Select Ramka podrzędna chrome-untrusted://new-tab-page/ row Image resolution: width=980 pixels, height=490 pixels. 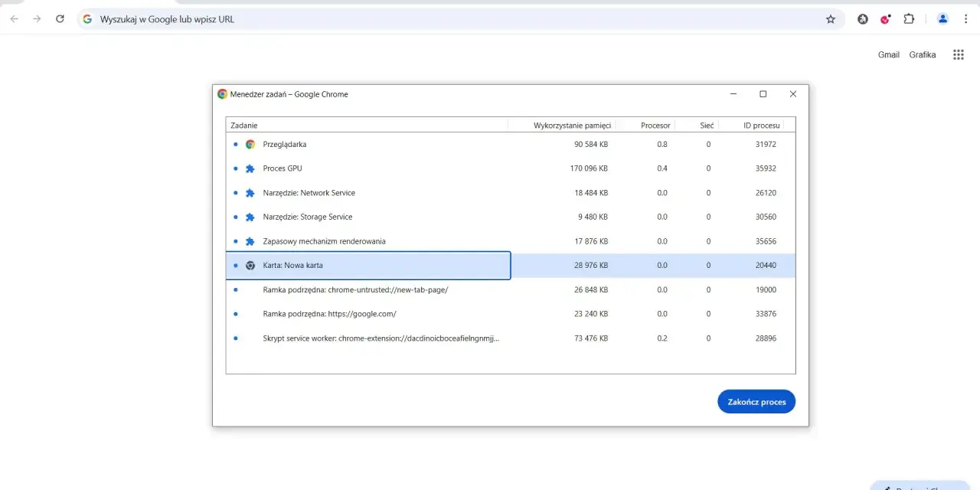[x=511, y=289]
